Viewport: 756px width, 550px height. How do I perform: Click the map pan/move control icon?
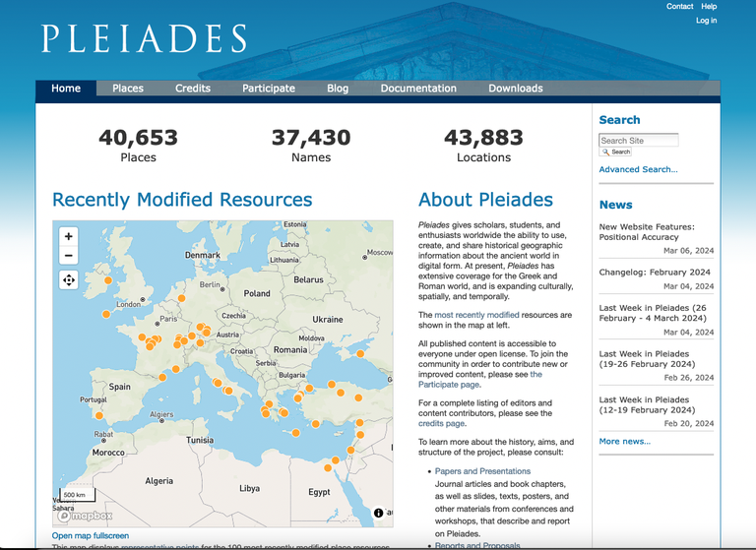(x=68, y=280)
